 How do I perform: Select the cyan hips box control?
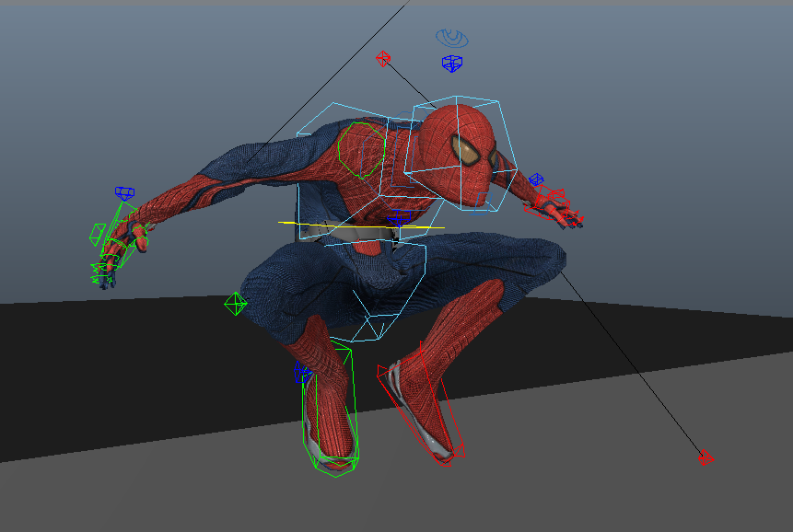point(377,292)
